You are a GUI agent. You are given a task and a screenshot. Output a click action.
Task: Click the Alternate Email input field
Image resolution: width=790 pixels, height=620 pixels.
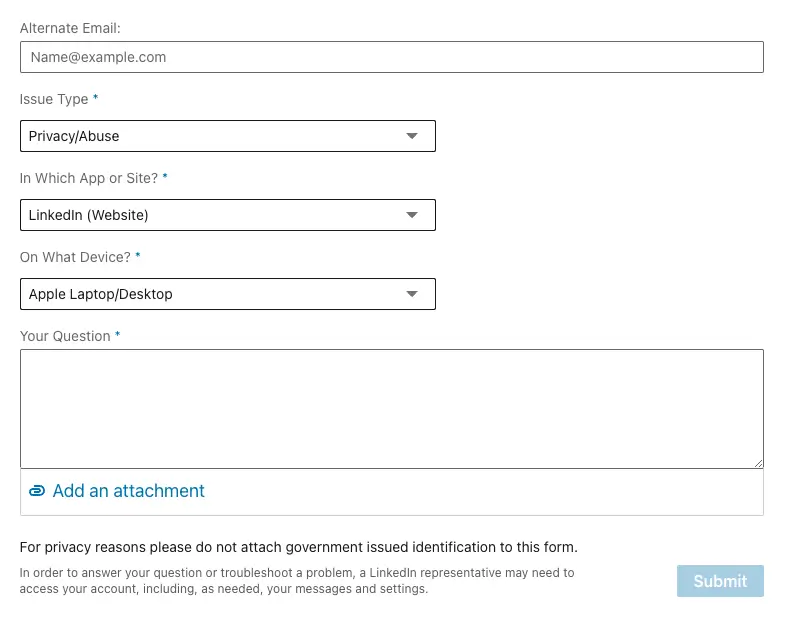point(391,57)
